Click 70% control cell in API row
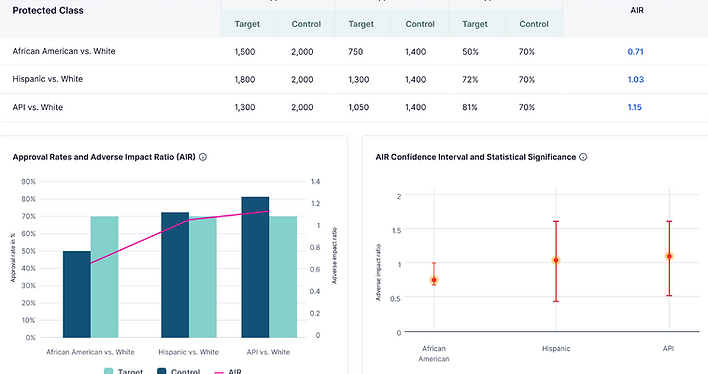The width and height of the screenshot is (708, 374). 526,108
